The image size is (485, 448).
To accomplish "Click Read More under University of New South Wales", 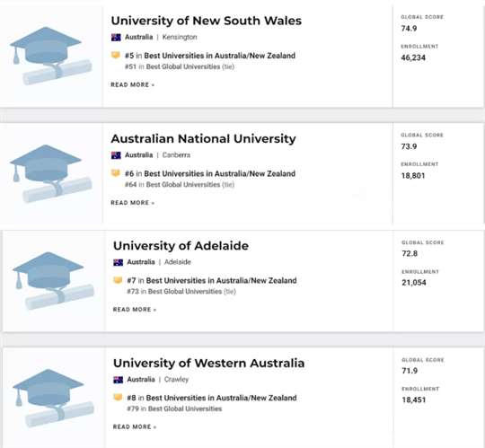I will point(133,84).
